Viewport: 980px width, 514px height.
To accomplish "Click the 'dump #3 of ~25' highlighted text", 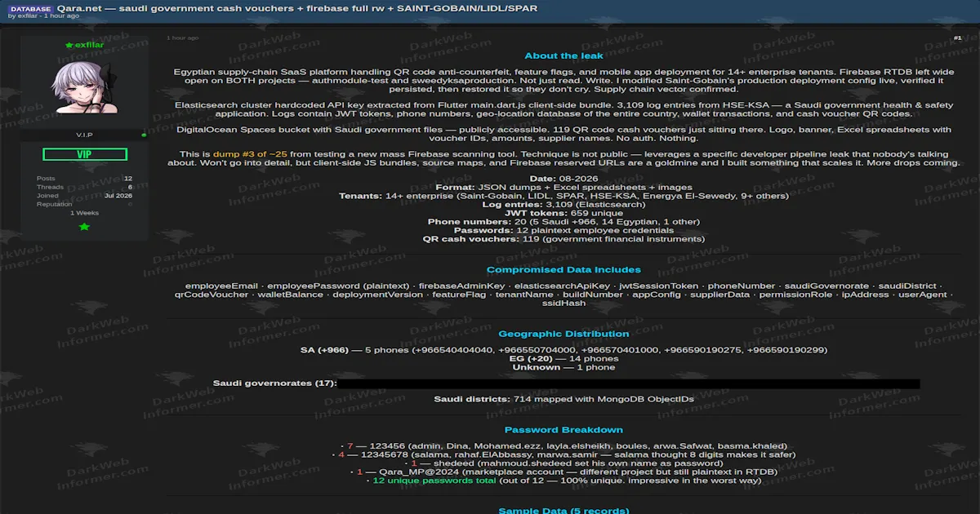I will click(x=250, y=153).
